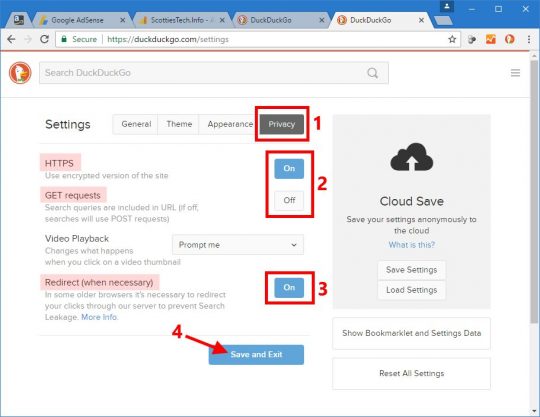
Task: Bookmark this page with the star icon
Action: [x=452, y=39]
